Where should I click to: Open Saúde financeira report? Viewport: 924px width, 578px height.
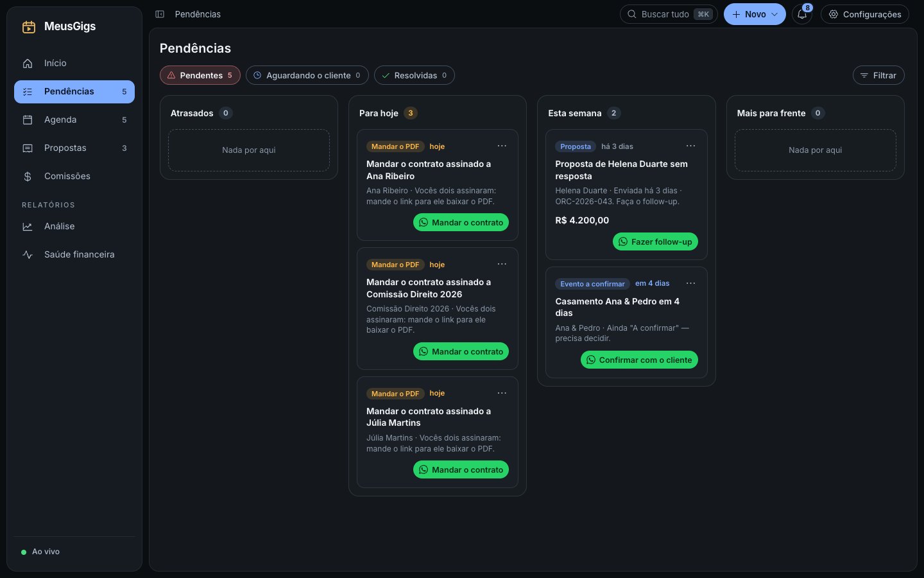[x=74, y=254]
